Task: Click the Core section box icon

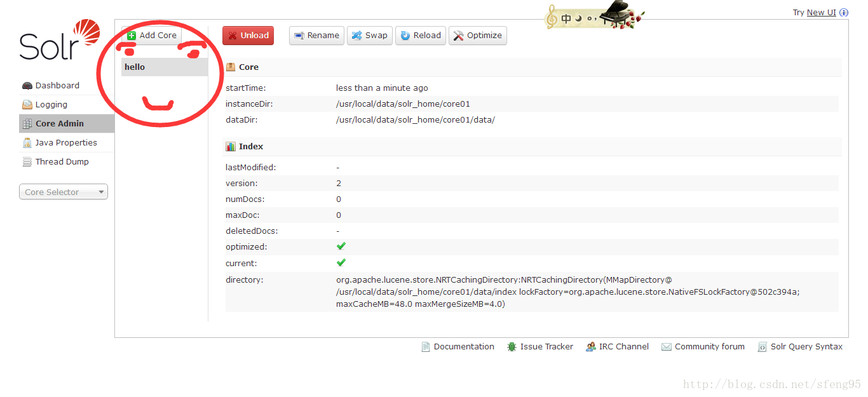Action: [x=231, y=67]
